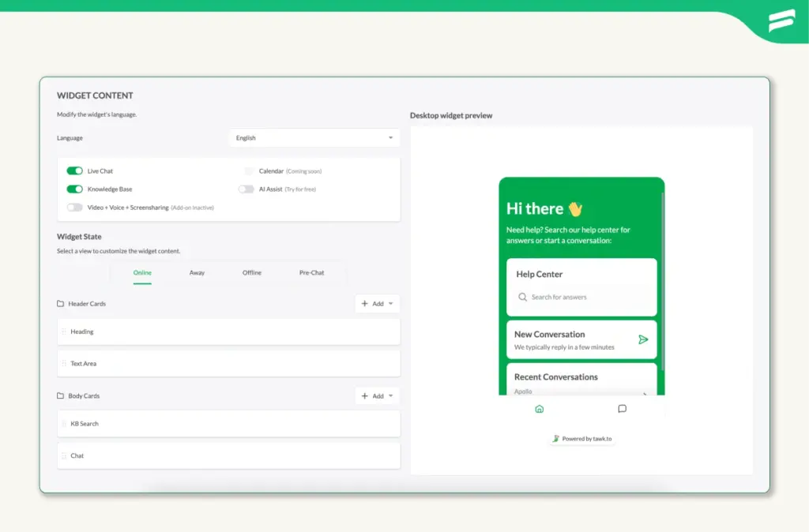This screenshot has height=532, width=809.
Task: Click the Help Center title in preview
Action: [x=539, y=274]
